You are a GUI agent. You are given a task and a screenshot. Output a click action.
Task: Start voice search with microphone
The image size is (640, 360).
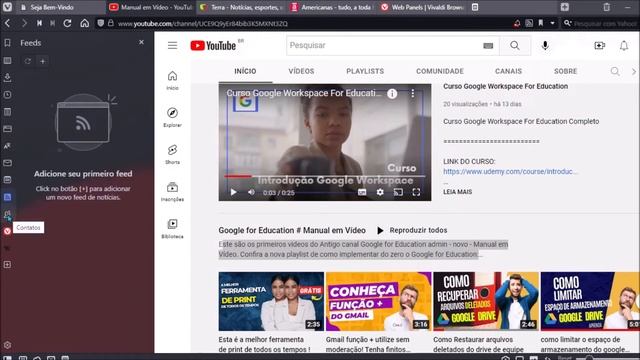[545, 45]
